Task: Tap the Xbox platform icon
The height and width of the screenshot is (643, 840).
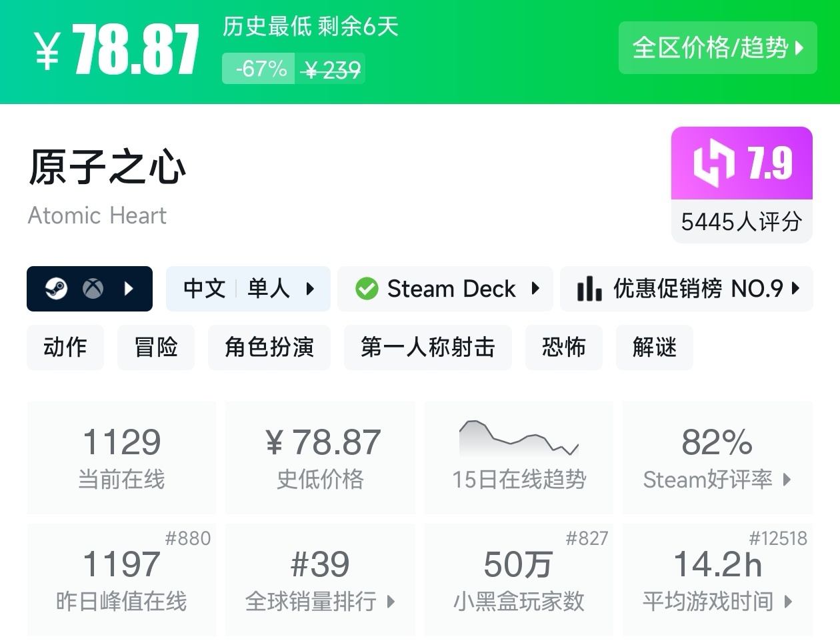Action: click(93, 289)
